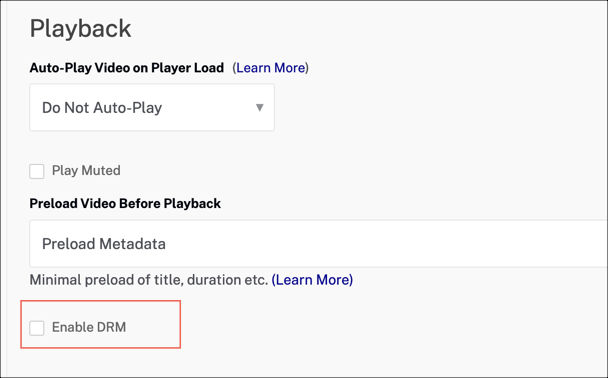Tick the Play Muted checkbox

[37, 171]
